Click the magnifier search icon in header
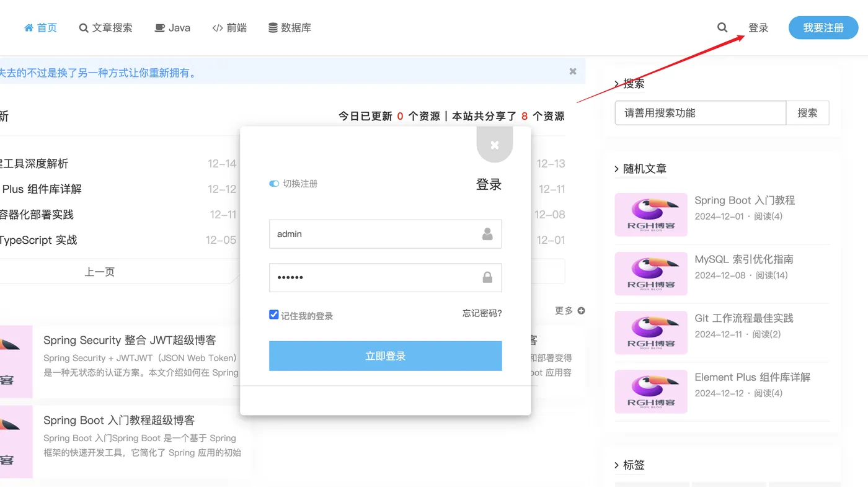 722,27
